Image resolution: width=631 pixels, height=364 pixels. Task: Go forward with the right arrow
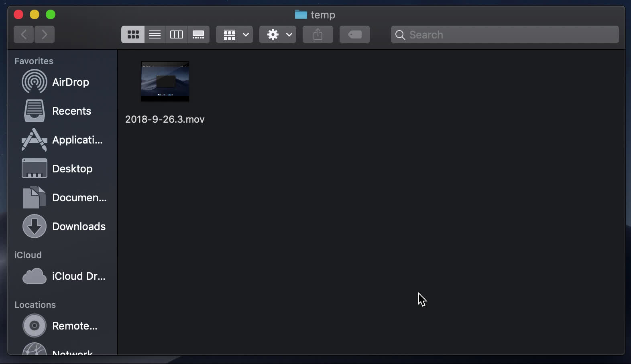(x=45, y=35)
